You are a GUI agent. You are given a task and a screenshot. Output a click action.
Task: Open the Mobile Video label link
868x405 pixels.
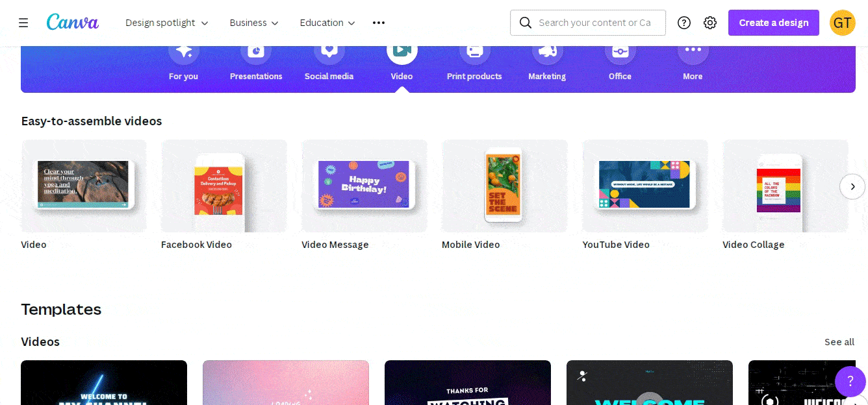point(471,245)
